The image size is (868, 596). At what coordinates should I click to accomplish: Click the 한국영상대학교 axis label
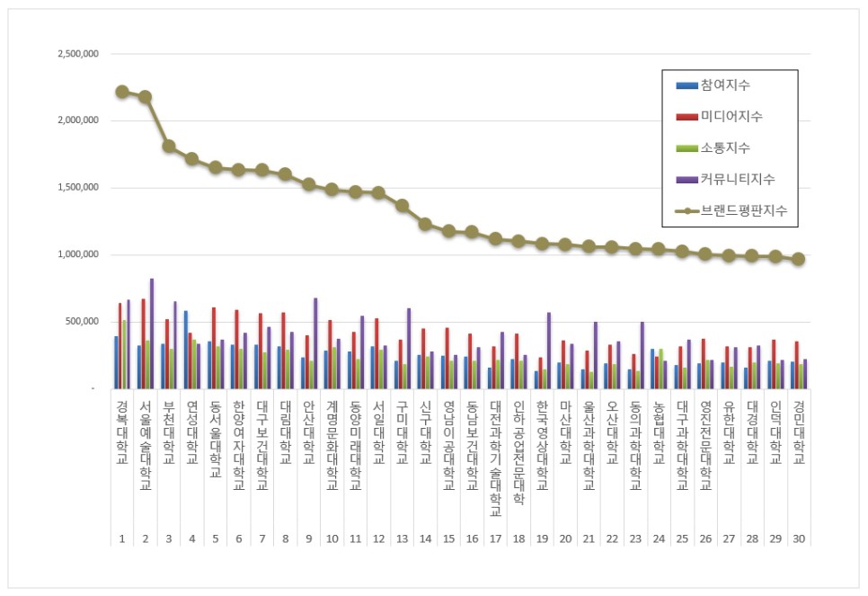click(543, 445)
